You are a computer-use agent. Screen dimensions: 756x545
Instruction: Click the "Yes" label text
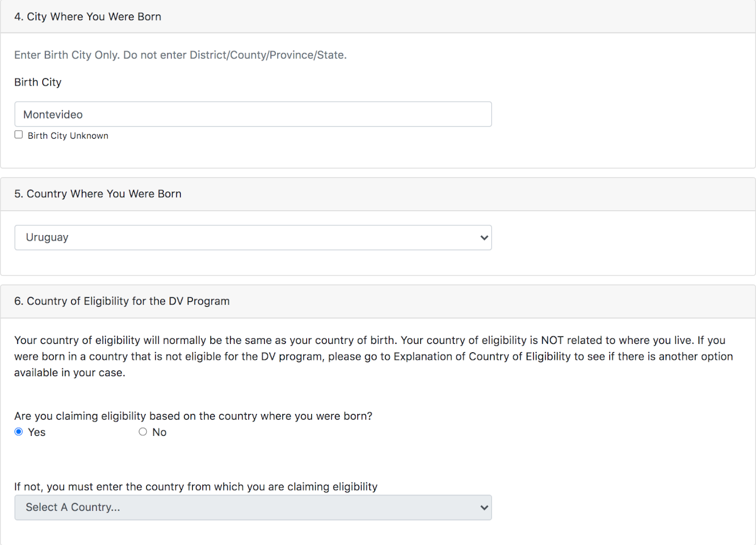coord(37,432)
